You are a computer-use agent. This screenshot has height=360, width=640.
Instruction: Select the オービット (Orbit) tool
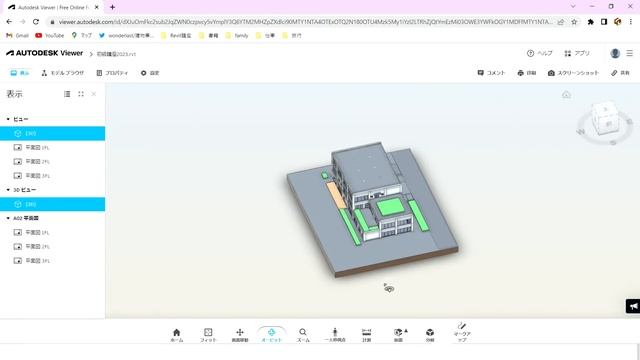pyautogui.click(x=271, y=335)
